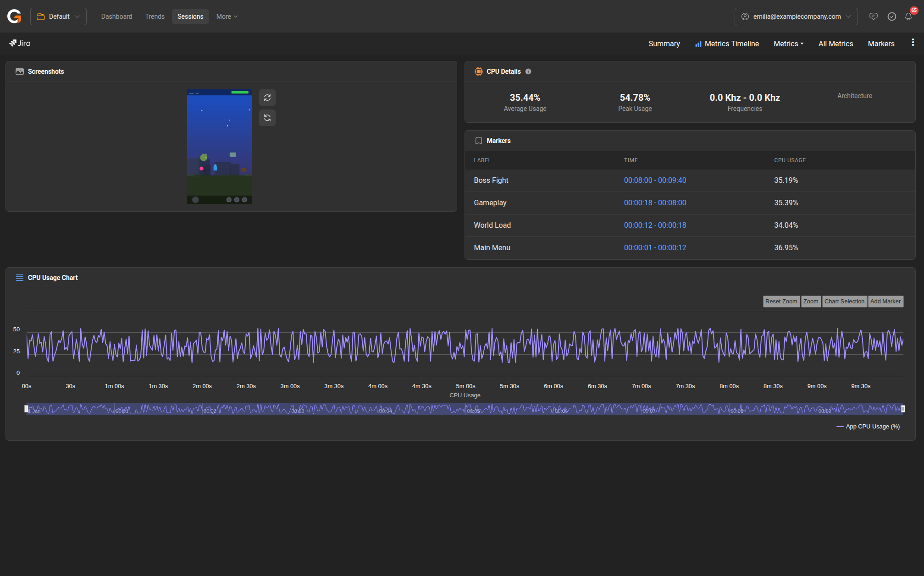
Task: Open Boss Fight time range link
Action: click(655, 180)
